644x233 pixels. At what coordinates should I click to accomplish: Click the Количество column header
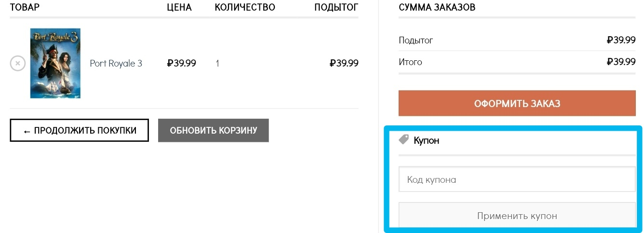point(245,7)
